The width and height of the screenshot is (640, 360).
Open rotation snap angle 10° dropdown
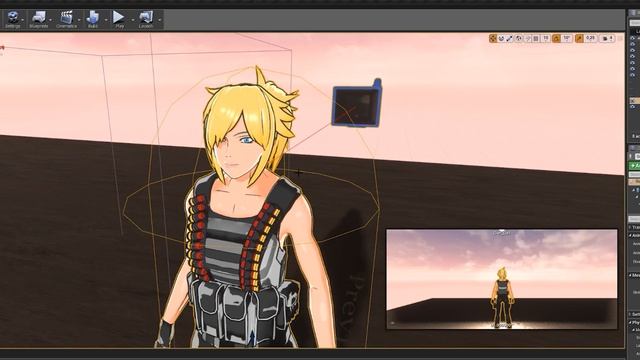567,38
